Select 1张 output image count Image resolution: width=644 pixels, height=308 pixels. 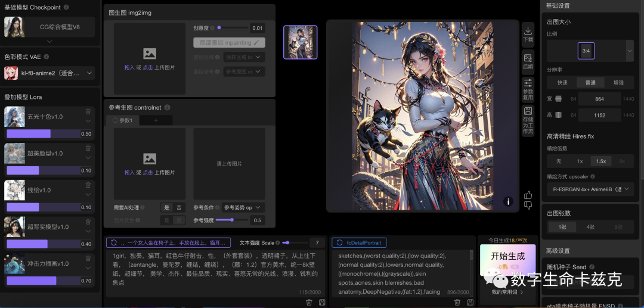coord(562,227)
